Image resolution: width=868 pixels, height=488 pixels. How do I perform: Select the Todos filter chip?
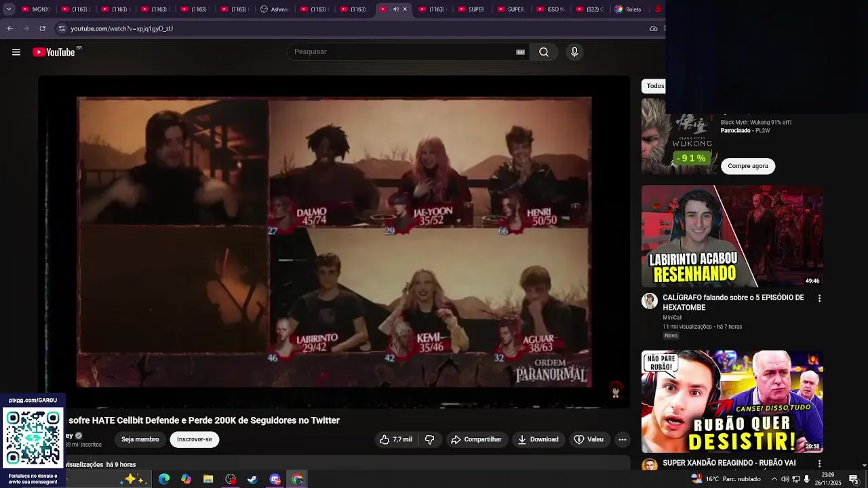tap(654, 86)
